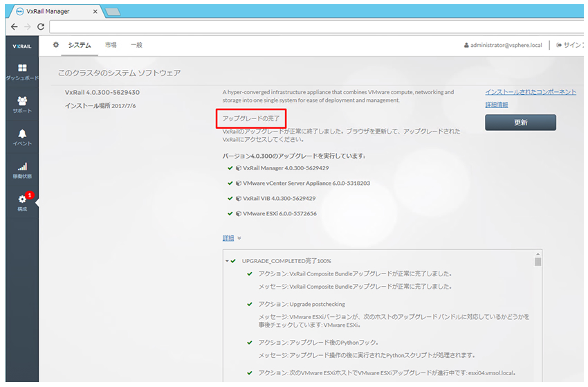Image resolution: width=588 pixels, height=387 pixels.
Task: Click the VxRail 4.0.300-5629430 version text
Action: 102,92
